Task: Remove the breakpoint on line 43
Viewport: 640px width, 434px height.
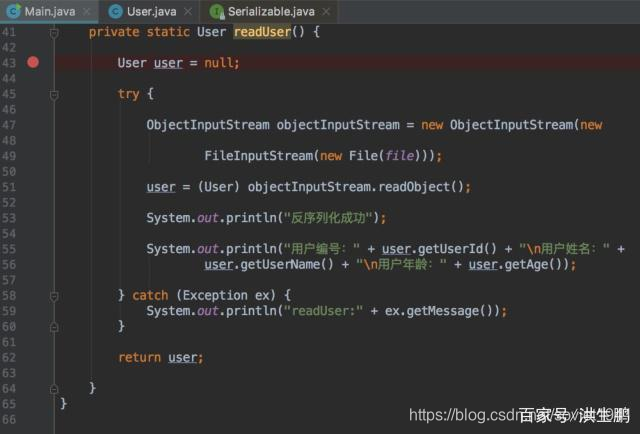Action: click(33, 62)
